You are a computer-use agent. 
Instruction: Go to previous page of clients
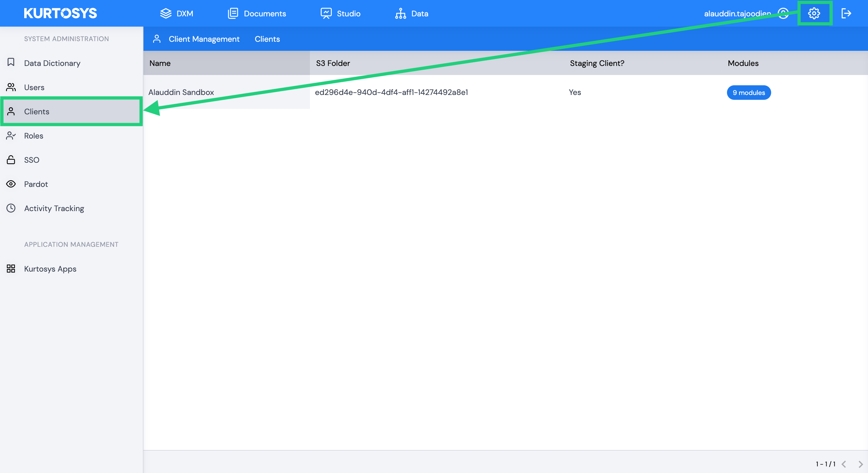pyautogui.click(x=844, y=464)
